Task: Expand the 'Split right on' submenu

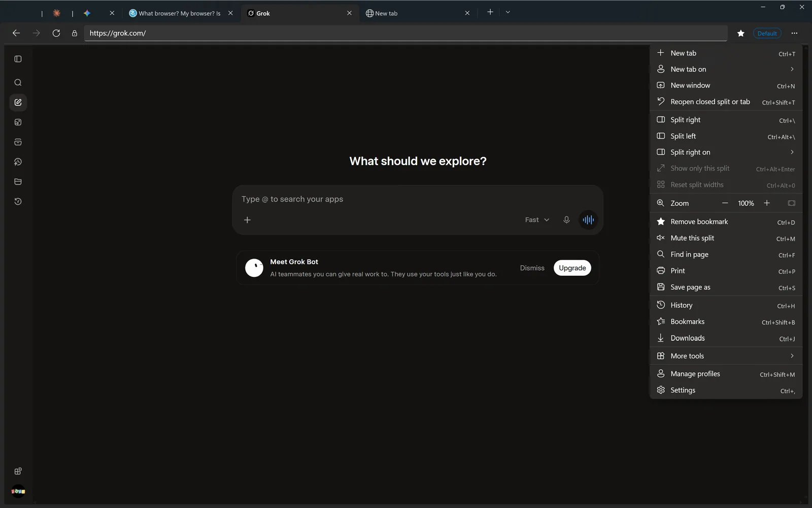Action: (726, 152)
